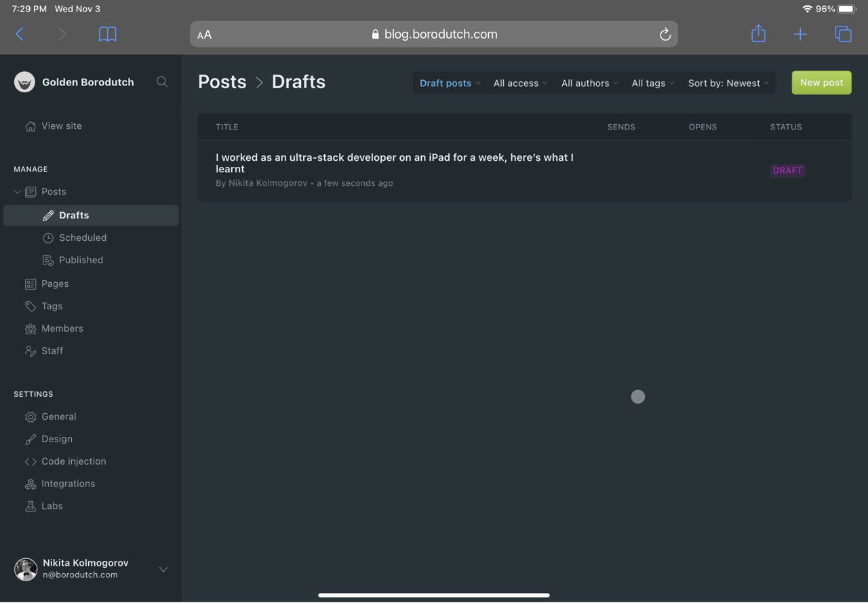The width and height of the screenshot is (868, 603).
Task: Click the Members gear-people icon
Action: click(31, 329)
